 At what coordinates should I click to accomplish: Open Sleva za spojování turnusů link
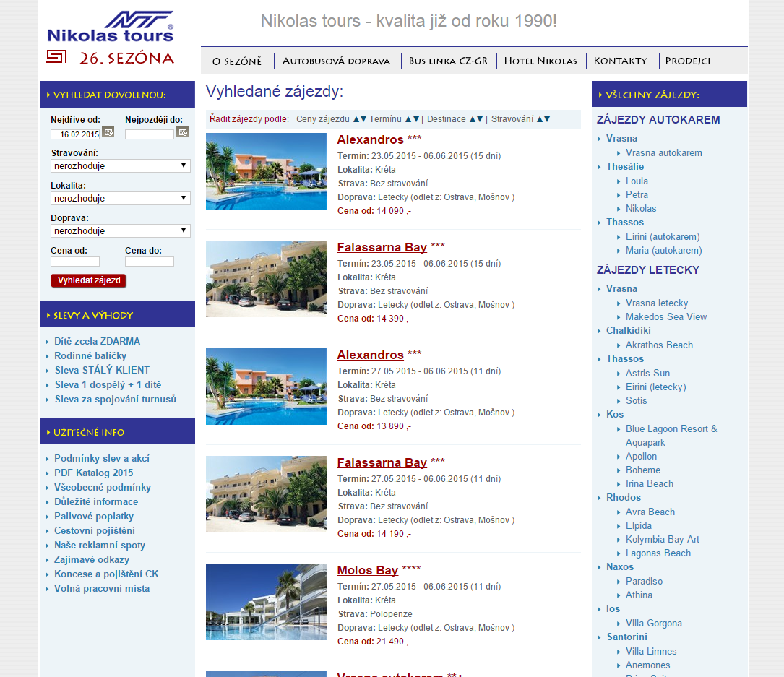click(116, 400)
